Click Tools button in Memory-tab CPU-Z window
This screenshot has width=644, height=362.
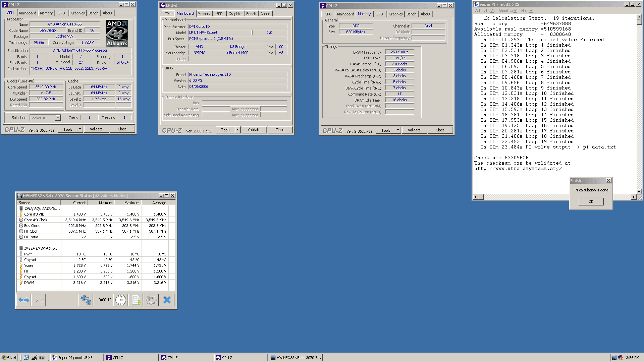(386, 130)
